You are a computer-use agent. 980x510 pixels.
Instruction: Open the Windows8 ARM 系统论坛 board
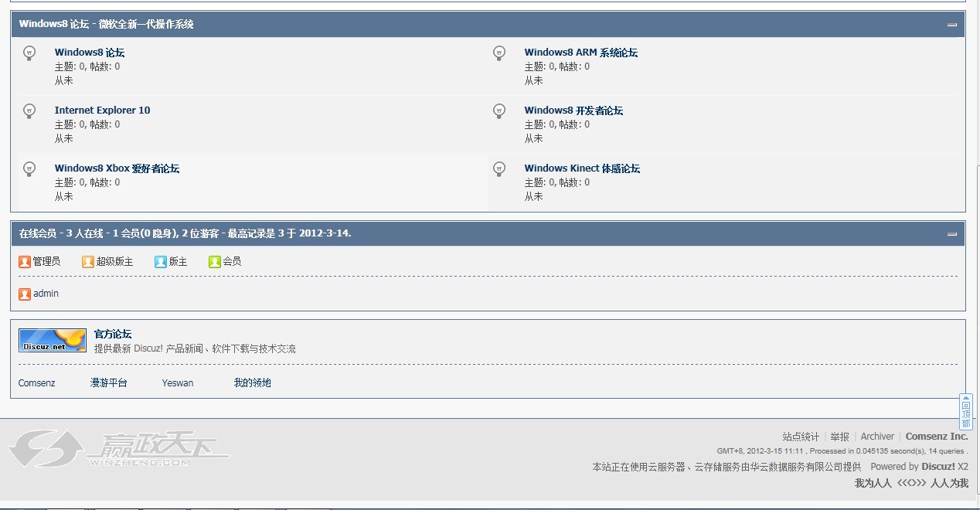(581, 53)
